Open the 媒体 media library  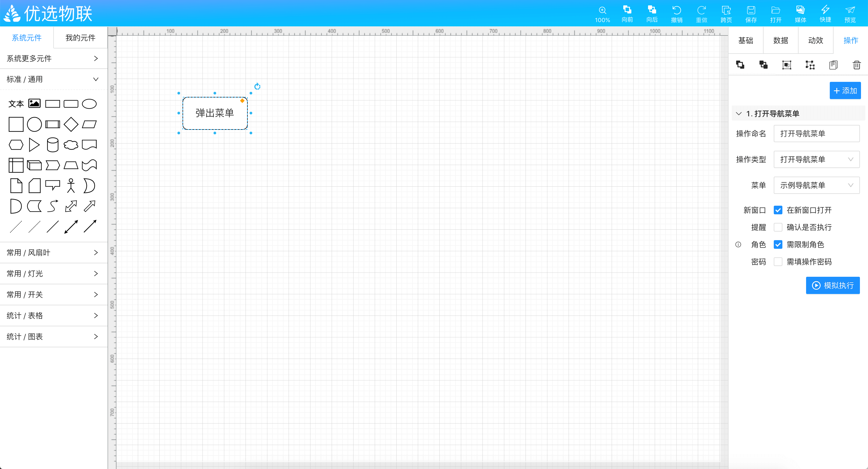tap(801, 14)
